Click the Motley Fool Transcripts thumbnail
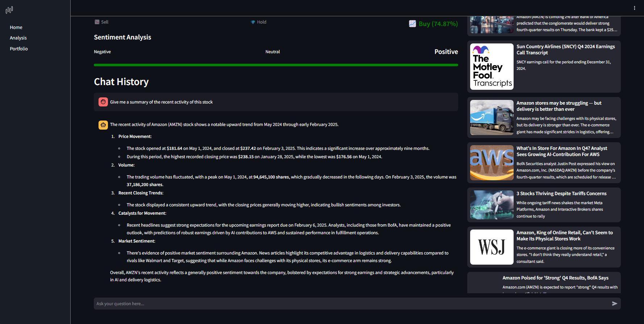The height and width of the screenshot is (324, 644). (x=492, y=67)
